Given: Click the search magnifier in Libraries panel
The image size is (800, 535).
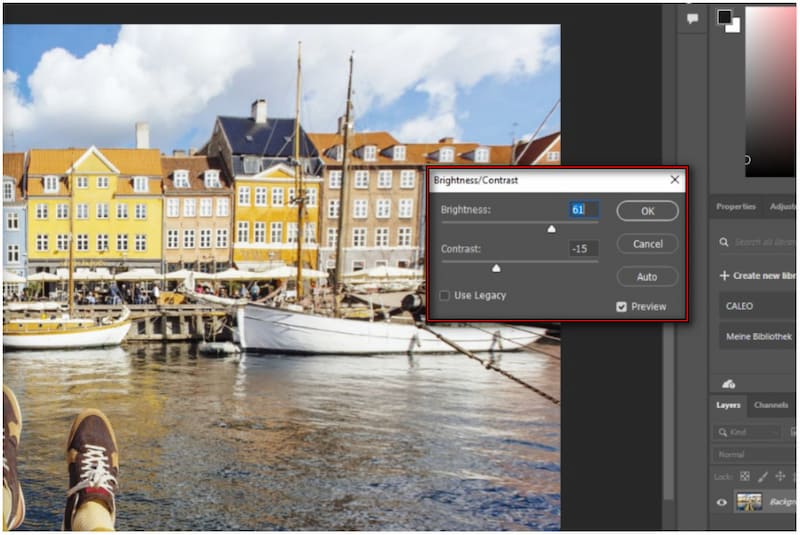Looking at the screenshot, I should point(723,242).
